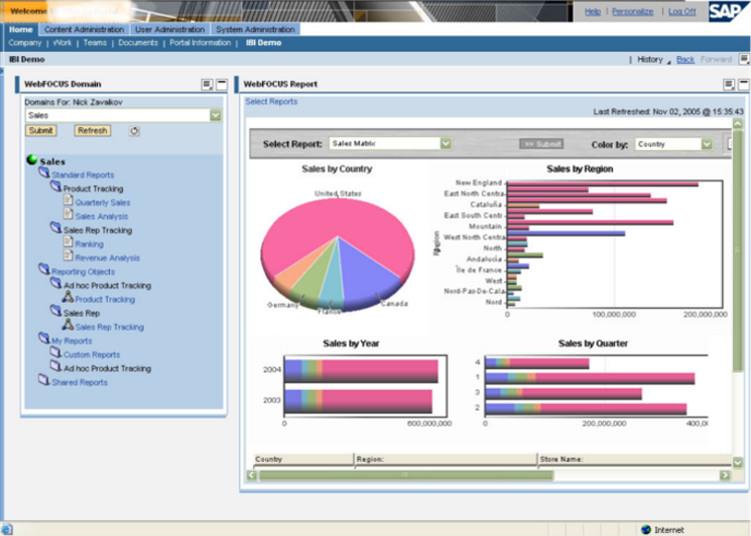Open the Shared Reports tree link
The image size is (751, 536).
click(x=80, y=383)
